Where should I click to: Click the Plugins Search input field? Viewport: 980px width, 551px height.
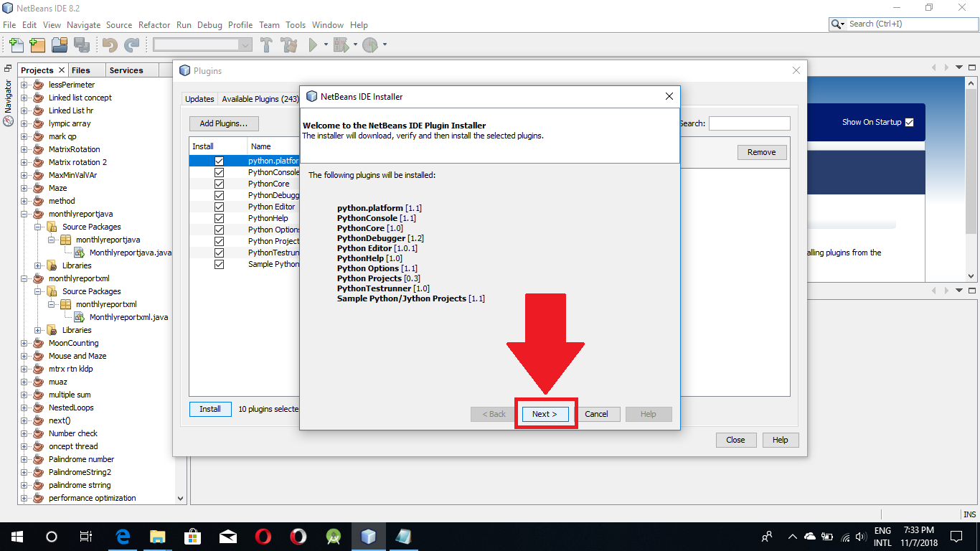(750, 123)
